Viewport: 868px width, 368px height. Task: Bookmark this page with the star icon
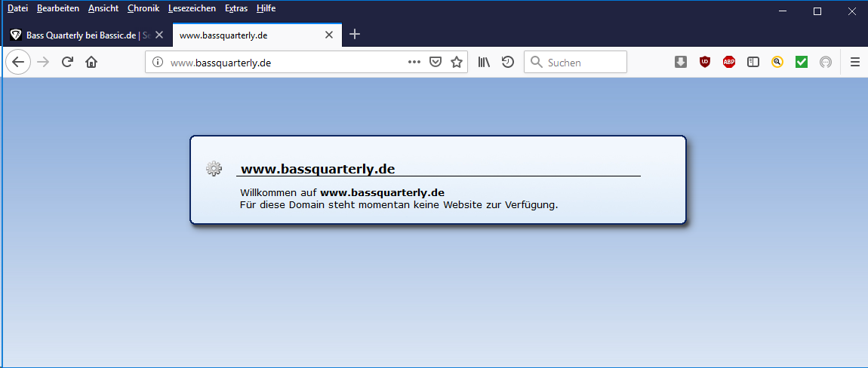457,63
